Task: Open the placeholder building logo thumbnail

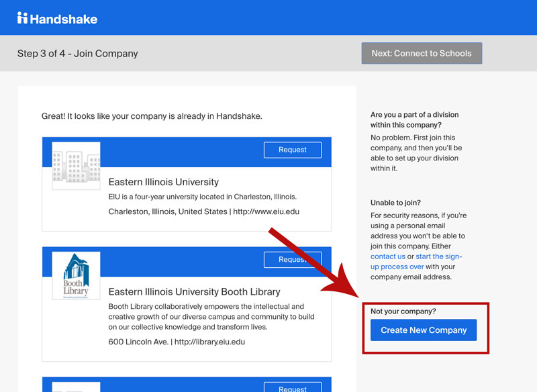Action: tap(76, 166)
